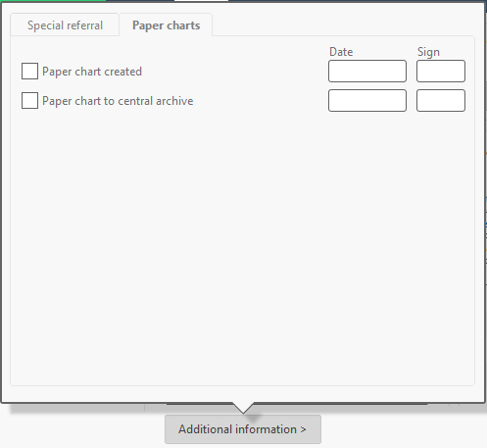The height and width of the screenshot is (448, 487).
Task: Place cursor in first row Date box
Action: pos(367,71)
